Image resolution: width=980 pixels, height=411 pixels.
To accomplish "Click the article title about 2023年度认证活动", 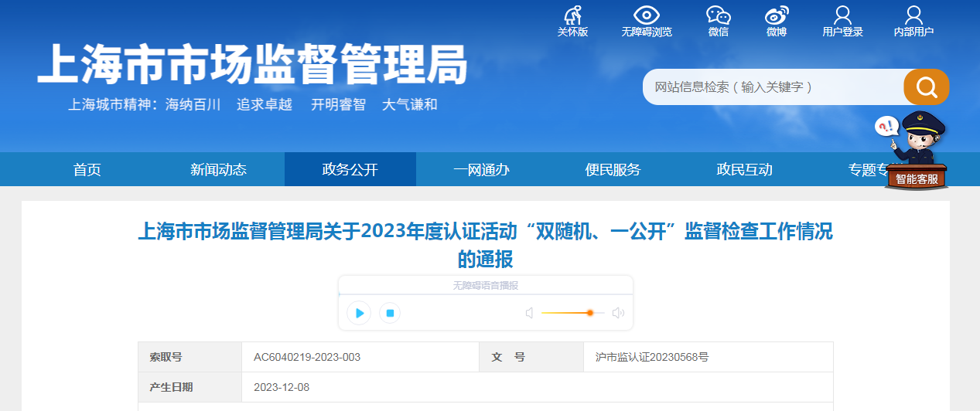I will 485,244.
